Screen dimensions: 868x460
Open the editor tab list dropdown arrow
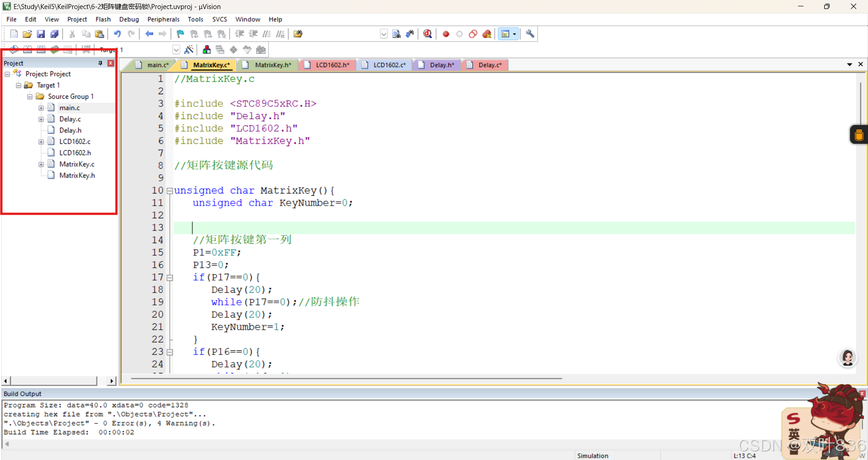(x=849, y=64)
